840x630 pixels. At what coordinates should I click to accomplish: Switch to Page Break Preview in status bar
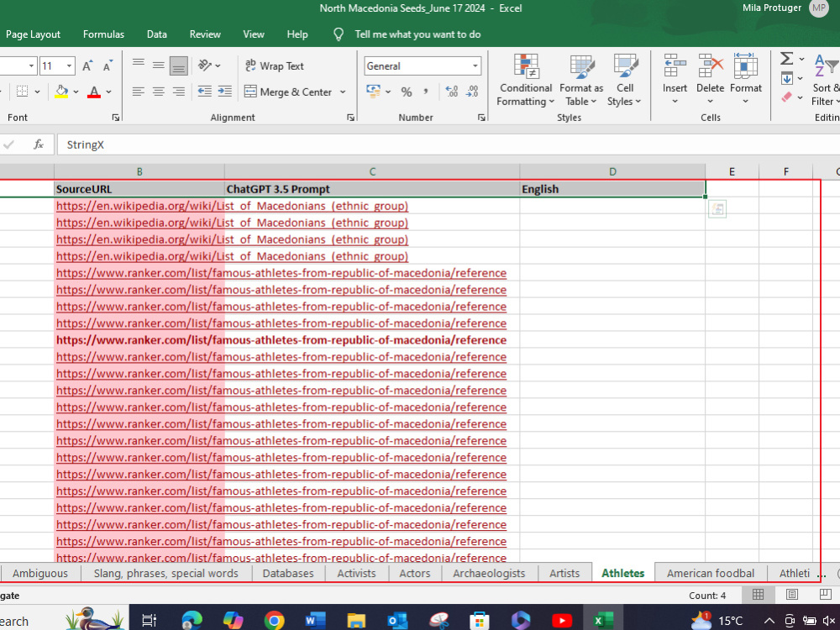pos(825,595)
